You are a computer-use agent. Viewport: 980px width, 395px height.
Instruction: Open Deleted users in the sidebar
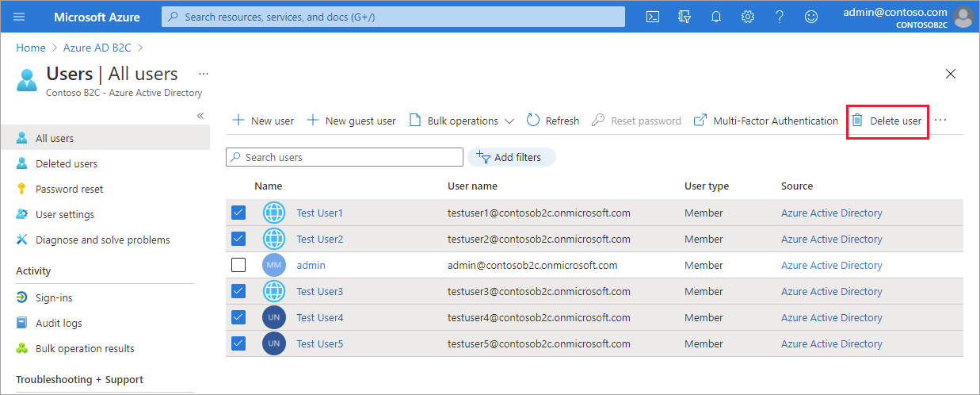[x=67, y=163]
